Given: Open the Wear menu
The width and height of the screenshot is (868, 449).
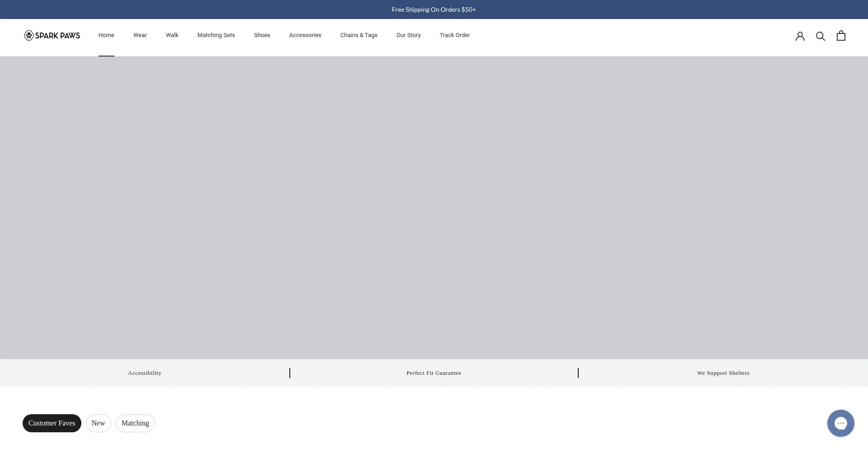Looking at the screenshot, I should pos(140,35).
